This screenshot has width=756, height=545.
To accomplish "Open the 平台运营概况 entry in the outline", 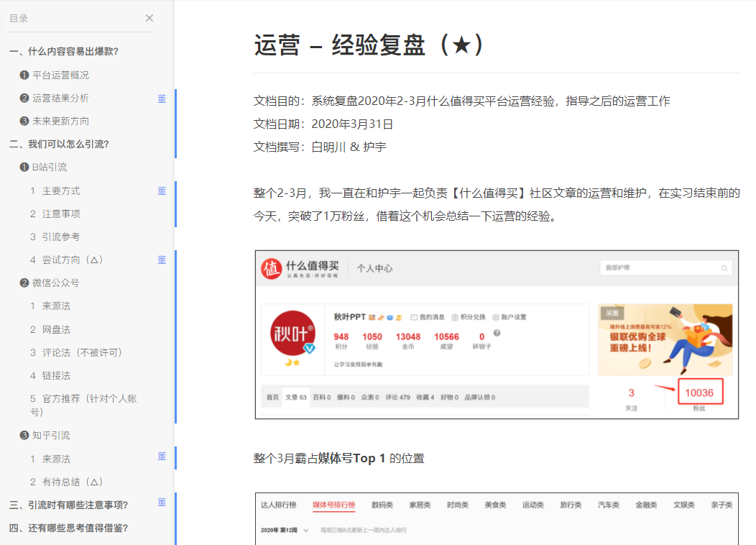I will pos(55,75).
